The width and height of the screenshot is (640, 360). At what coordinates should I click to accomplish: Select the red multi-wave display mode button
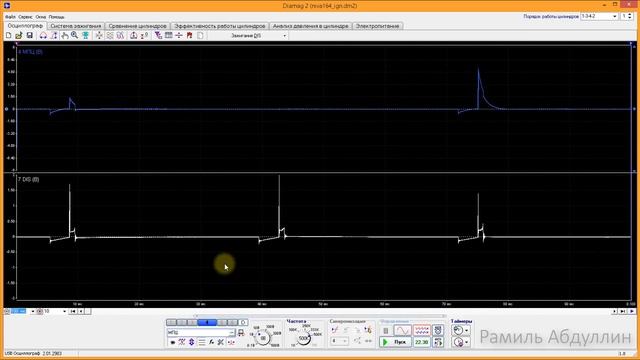422,330
